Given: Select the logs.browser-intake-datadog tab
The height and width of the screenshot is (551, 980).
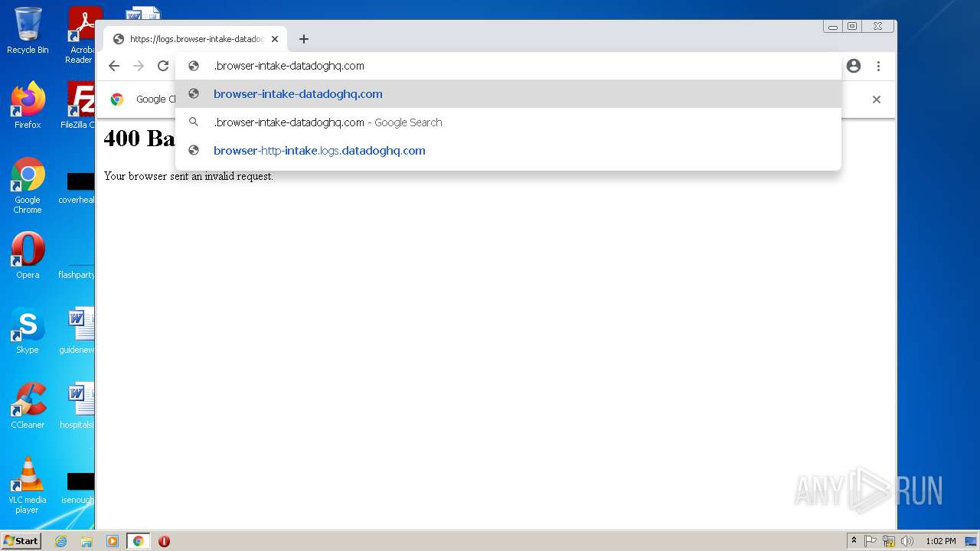Looking at the screenshot, I should pyautogui.click(x=196, y=39).
